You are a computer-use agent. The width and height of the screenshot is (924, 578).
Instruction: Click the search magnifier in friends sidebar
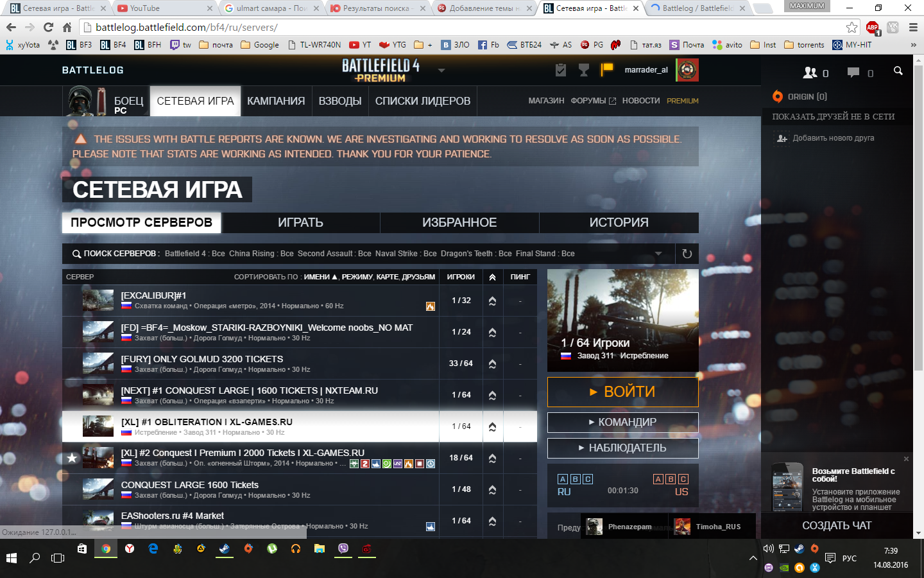tap(898, 71)
